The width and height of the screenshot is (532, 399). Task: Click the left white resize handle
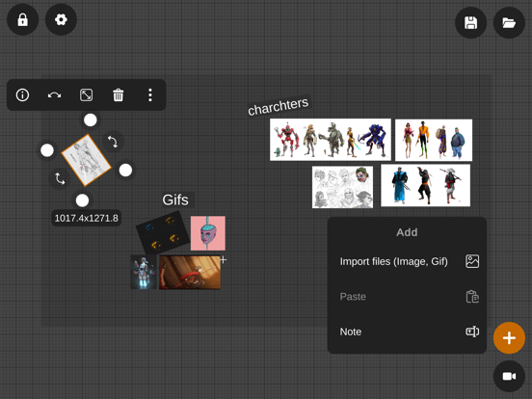coord(47,150)
